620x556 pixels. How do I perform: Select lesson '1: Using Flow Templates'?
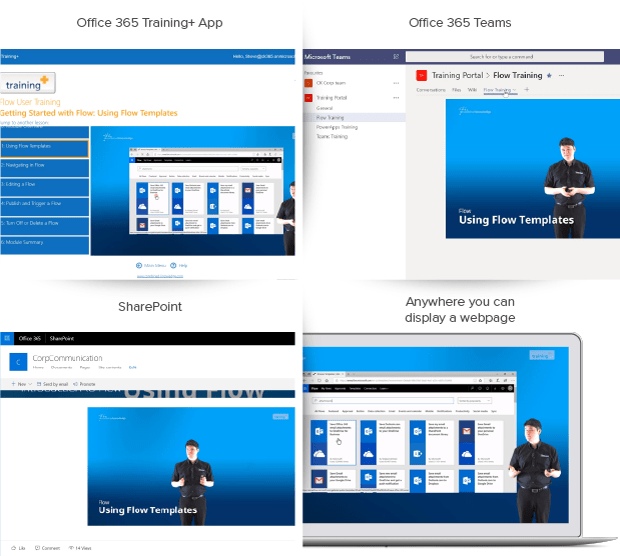click(44, 148)
